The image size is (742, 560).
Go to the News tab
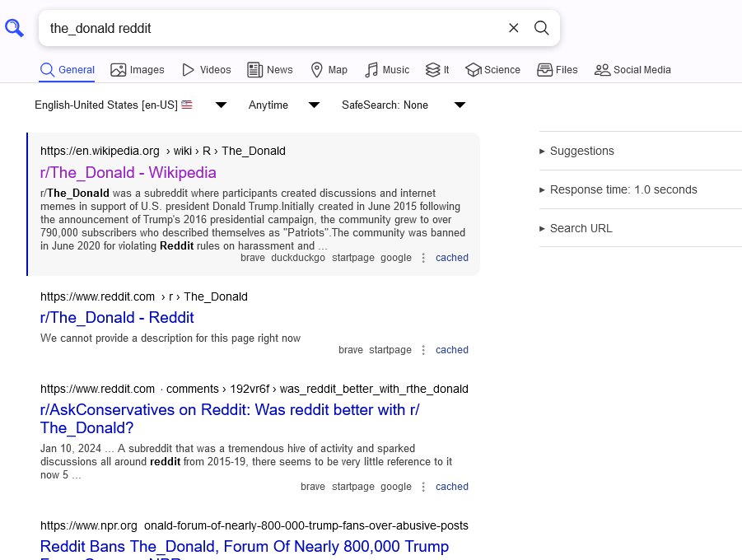click(x=270, y=70)
